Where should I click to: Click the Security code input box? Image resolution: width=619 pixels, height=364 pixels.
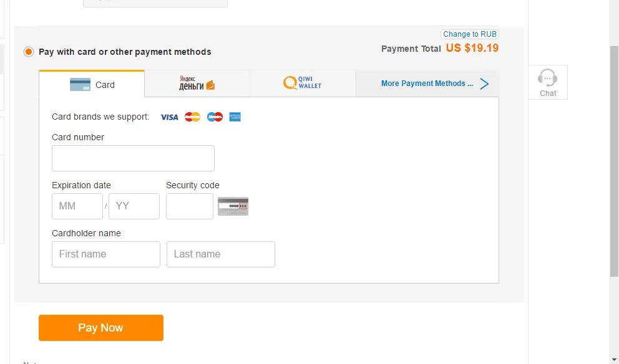point(190,206)
